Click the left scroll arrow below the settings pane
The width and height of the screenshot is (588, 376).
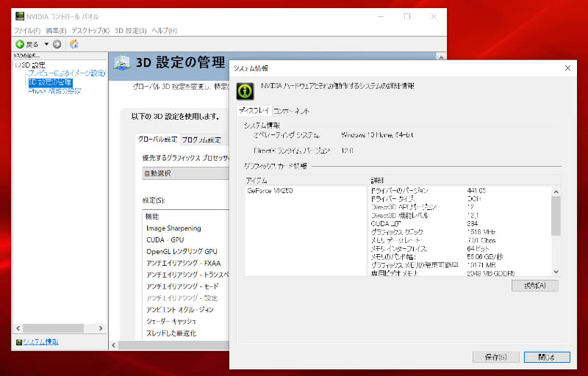114,345
